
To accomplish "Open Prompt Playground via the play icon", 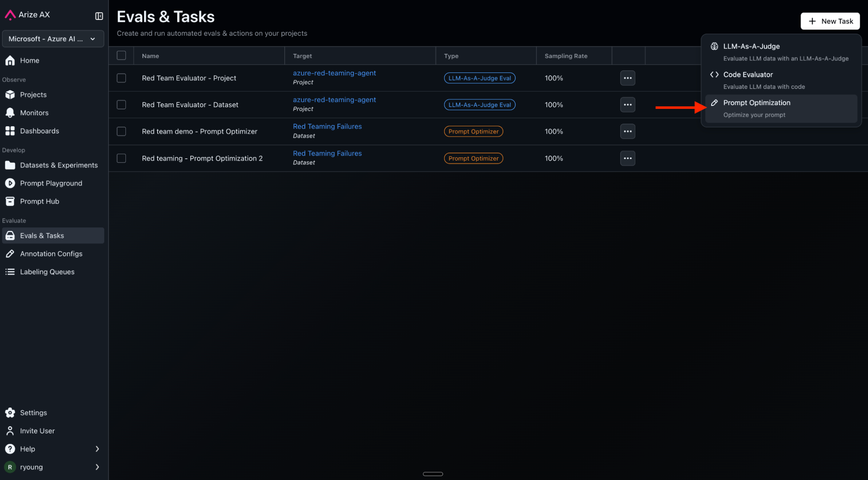I will pos(10,184).
